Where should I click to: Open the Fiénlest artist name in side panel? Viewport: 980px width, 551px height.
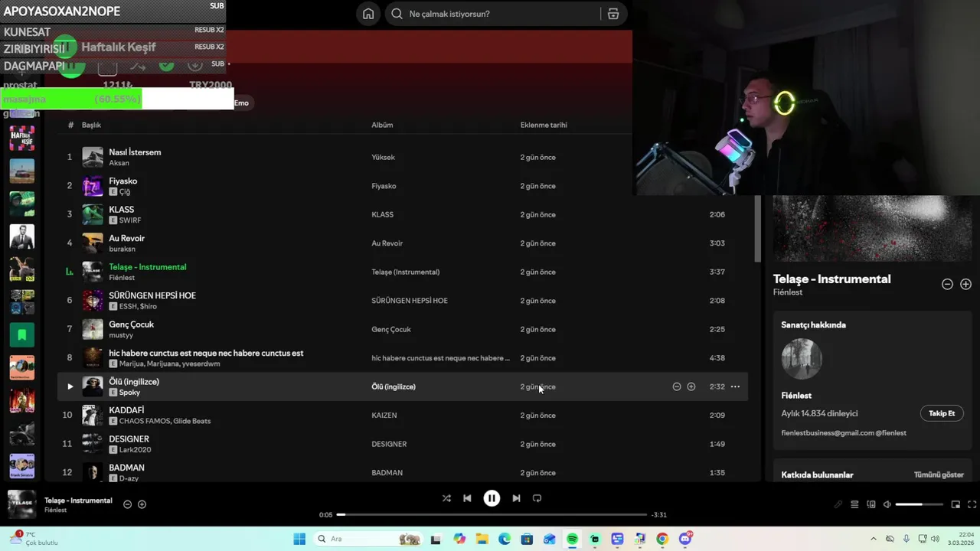[796, 396]
